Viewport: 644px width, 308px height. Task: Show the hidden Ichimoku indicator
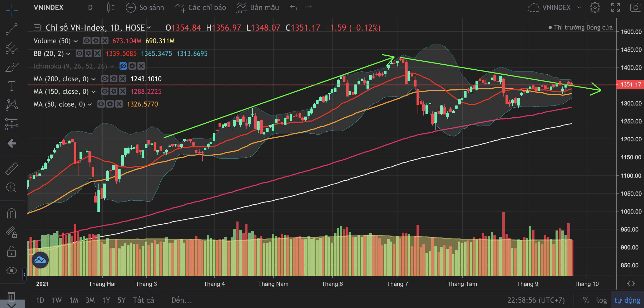(x=123, y=66)
